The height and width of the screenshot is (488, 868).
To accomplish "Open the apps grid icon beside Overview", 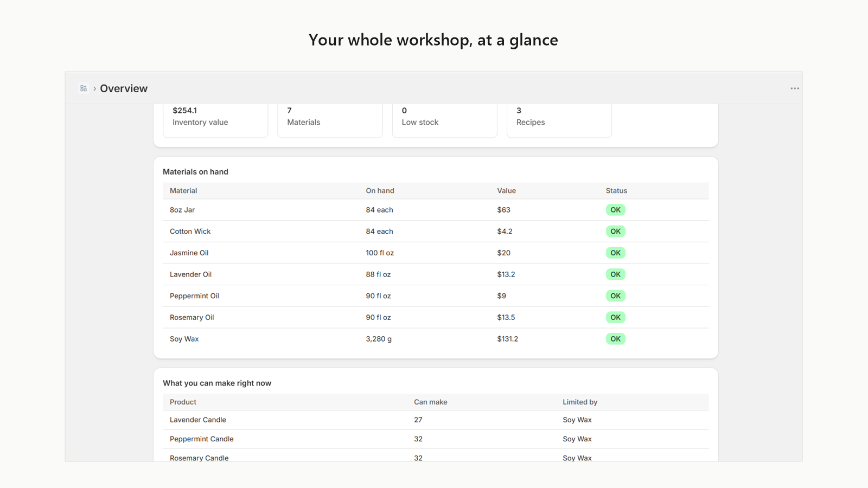I will pos(84,88).
